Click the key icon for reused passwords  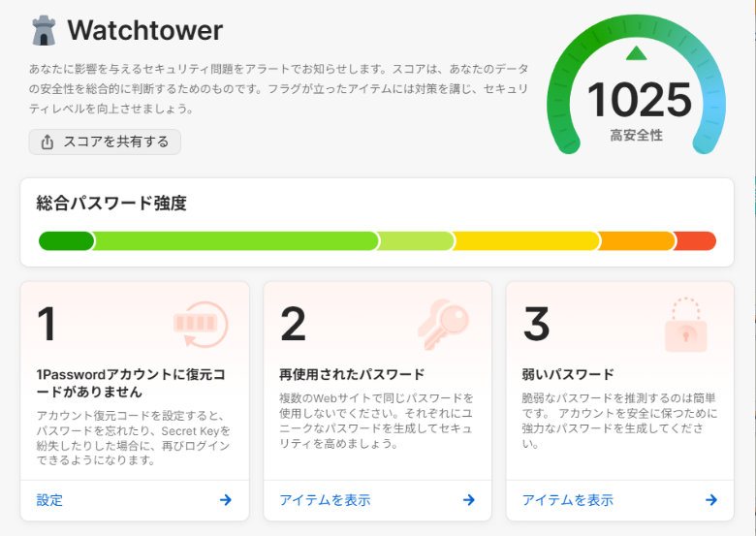[x=443, y=324]
